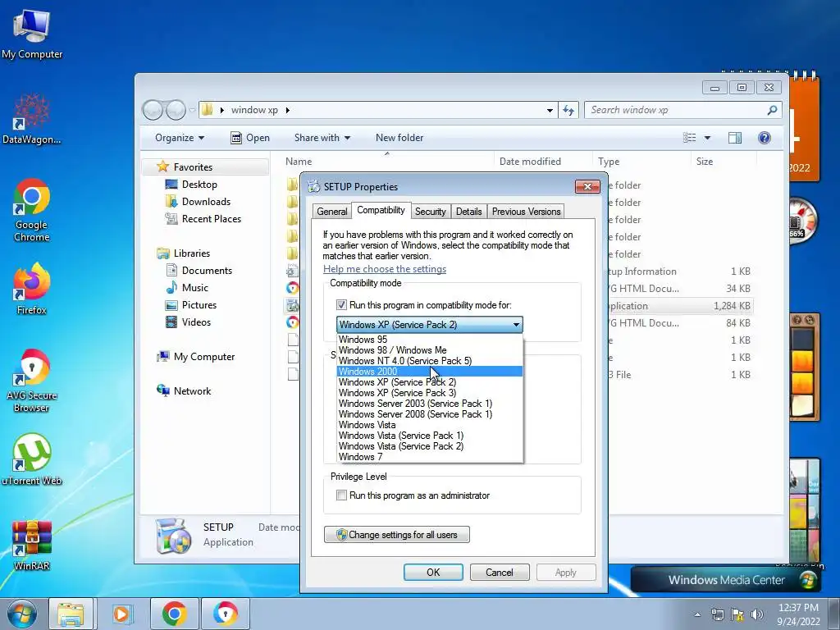Open My Computer desktop icon
This screenshot has height=630, width=840.
pyautogui.click(x=32, y=33)
